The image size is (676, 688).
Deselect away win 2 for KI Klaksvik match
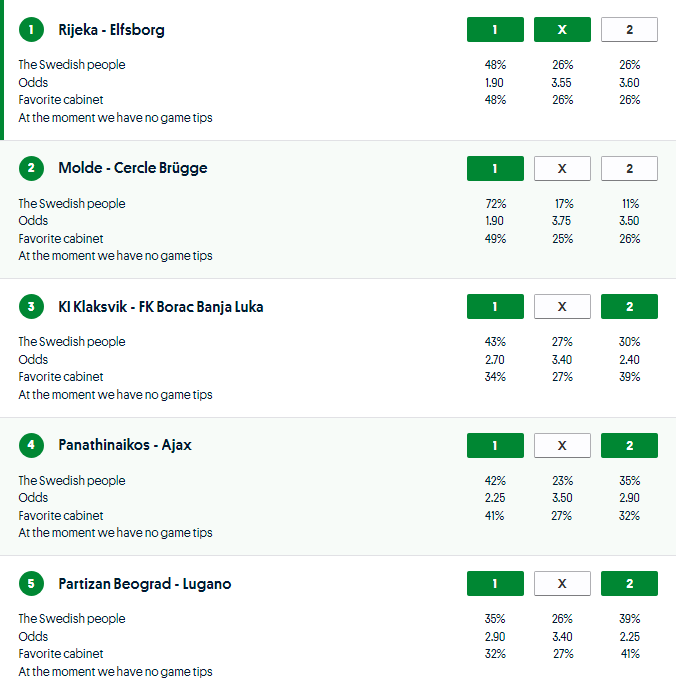click(629, 307)
